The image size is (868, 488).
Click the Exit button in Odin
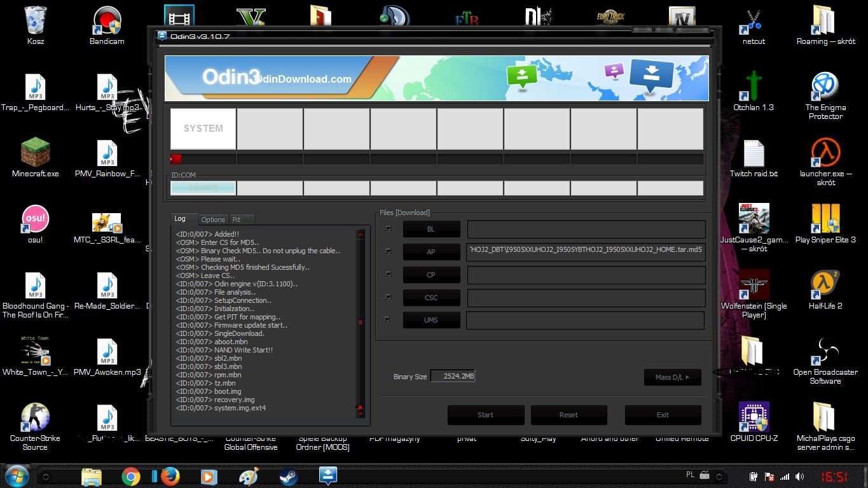pos(663,415)
